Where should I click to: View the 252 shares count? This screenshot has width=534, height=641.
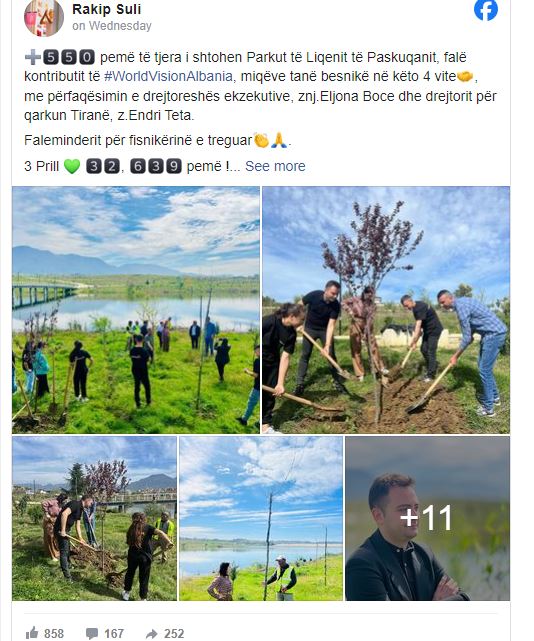(174, 634)
